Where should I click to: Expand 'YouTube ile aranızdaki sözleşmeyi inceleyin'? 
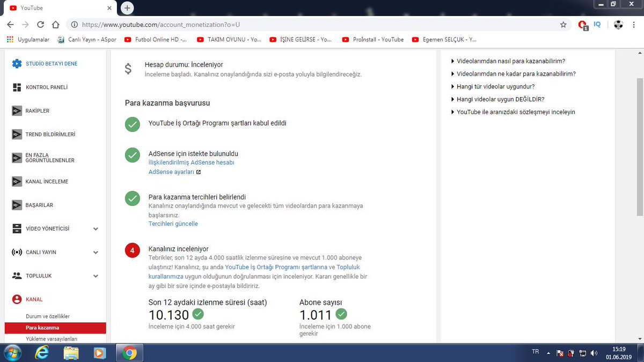[x=513, y=112]
